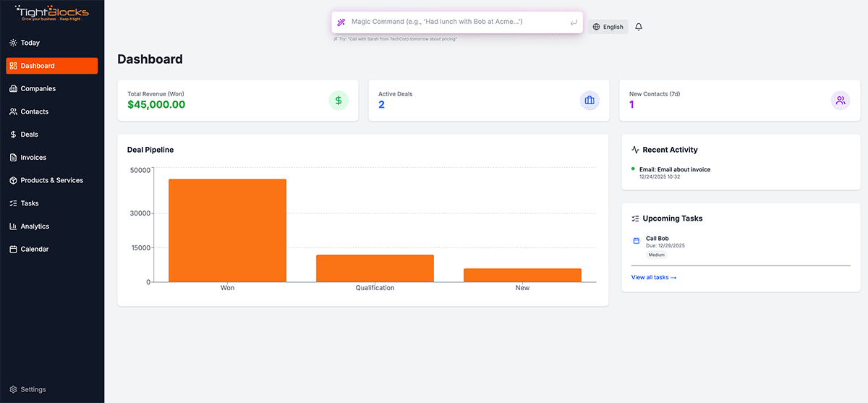Click calendar icon next to Call Bob
This screenshot has width=868, height=403.
[x=637, y=240]
